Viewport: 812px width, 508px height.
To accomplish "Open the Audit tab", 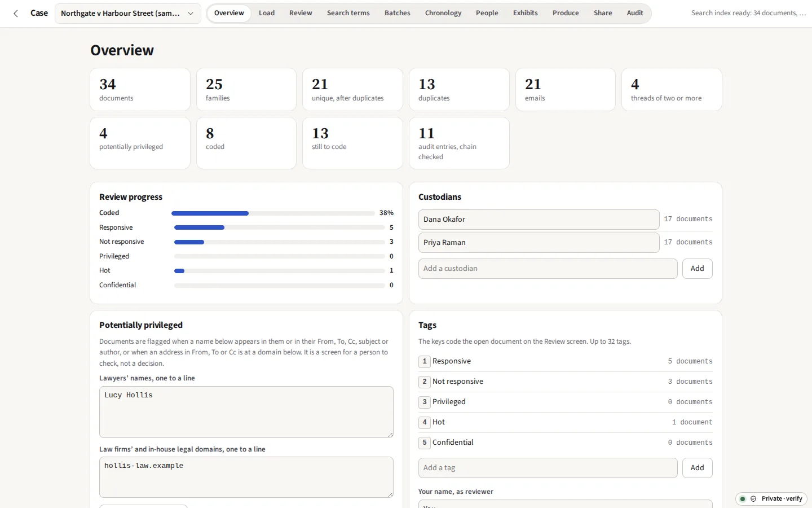I will (x=635, y=13).
